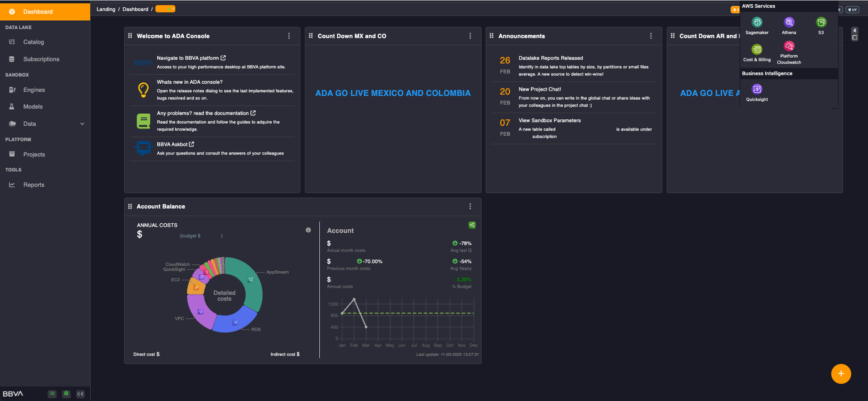Toggle the green sync icon in sidebar footer

tap(52, 394)
